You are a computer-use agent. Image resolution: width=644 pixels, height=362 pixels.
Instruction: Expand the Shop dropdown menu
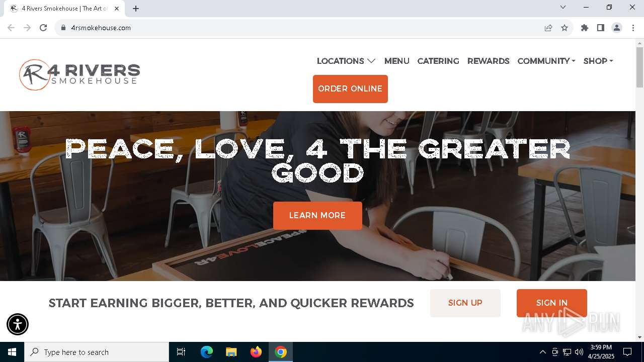pos(598,61)
